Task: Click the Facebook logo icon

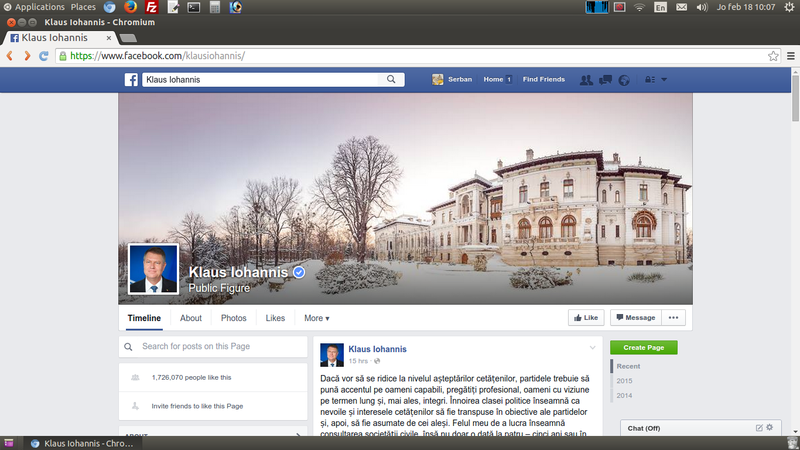Action: click(x=131, y=80)
